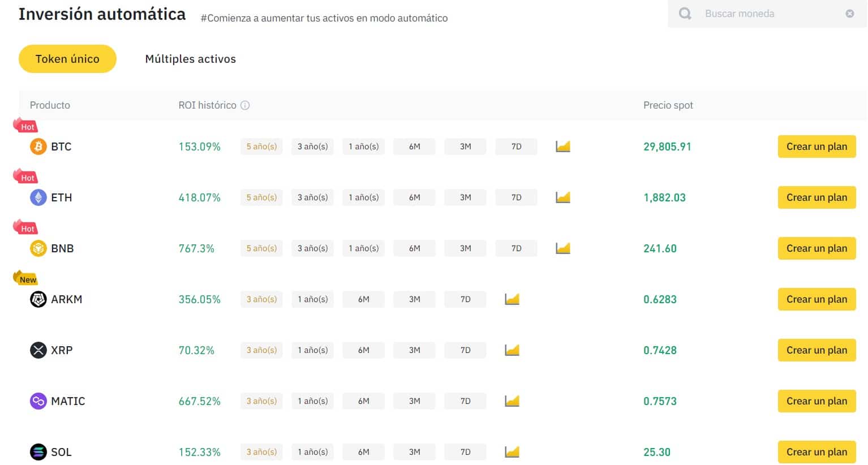Click the Inversión automática heading

[x=102, y=14]
